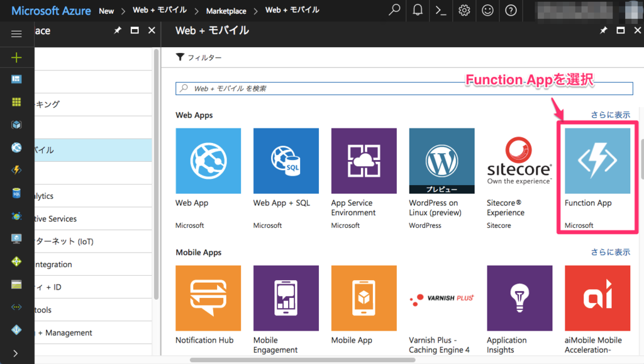Screen dimensions: 644x364
Task: Click Mobile Apps section heading
Action: tap(198, 252)
